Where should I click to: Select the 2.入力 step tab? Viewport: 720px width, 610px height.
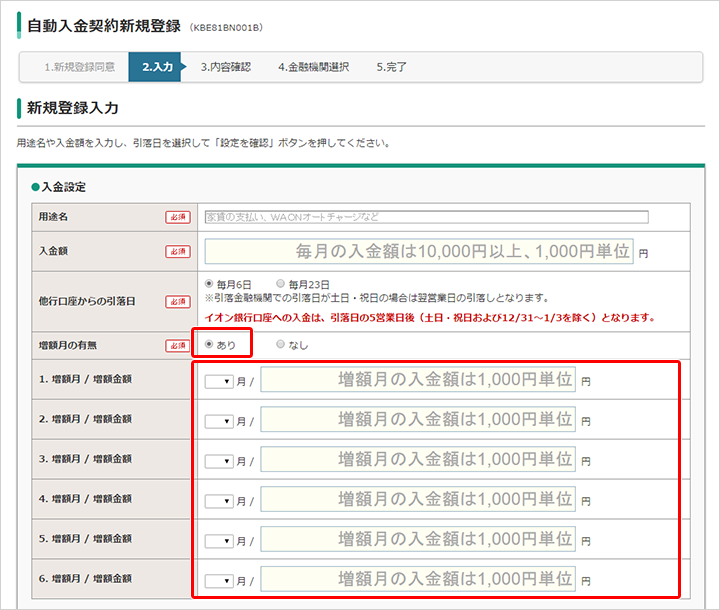click(x=157, y=68)
